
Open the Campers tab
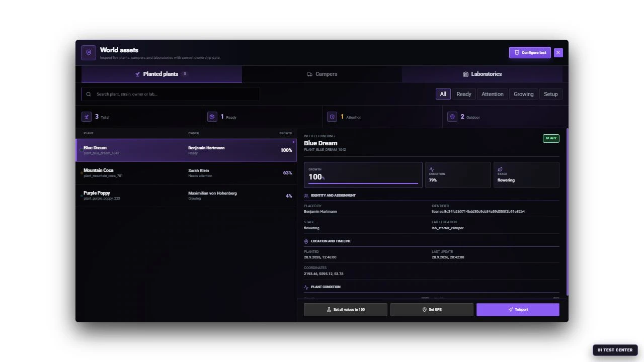click(322, 74)
